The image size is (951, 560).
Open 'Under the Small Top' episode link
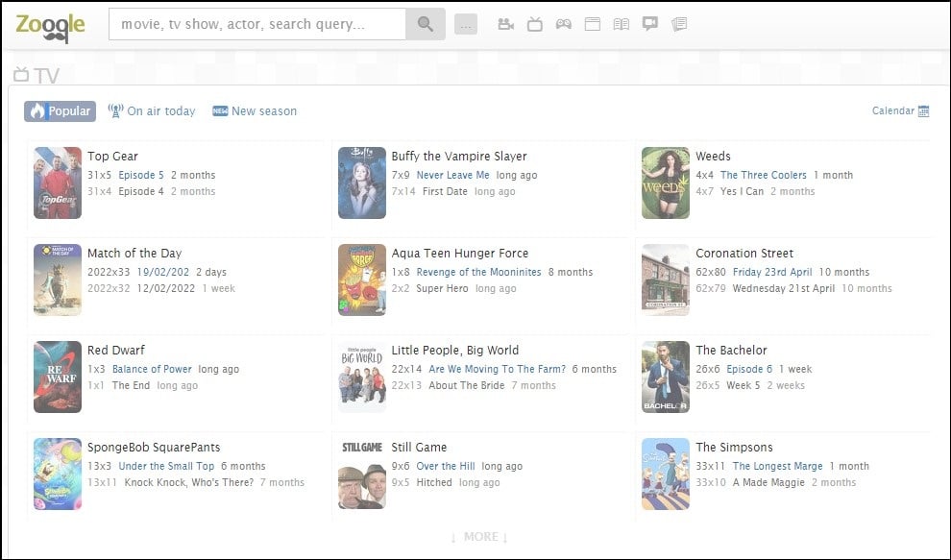click(166, 466)
